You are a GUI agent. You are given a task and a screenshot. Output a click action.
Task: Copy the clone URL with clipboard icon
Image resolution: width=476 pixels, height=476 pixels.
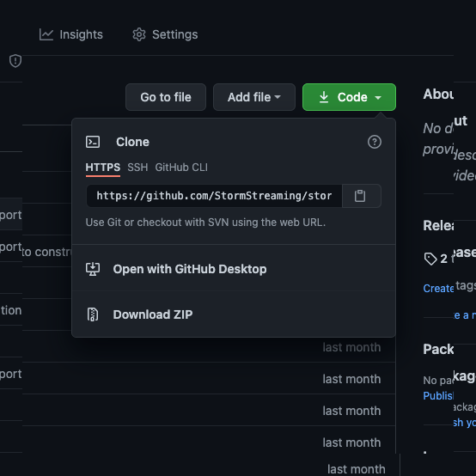(x=361, y=196)
